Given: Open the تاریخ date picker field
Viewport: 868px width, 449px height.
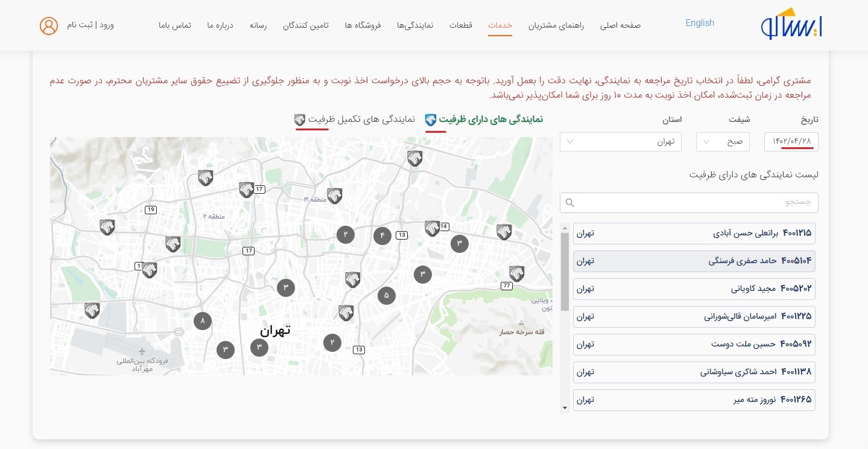Looking at the screenshot, I should [x=791, y=142].
